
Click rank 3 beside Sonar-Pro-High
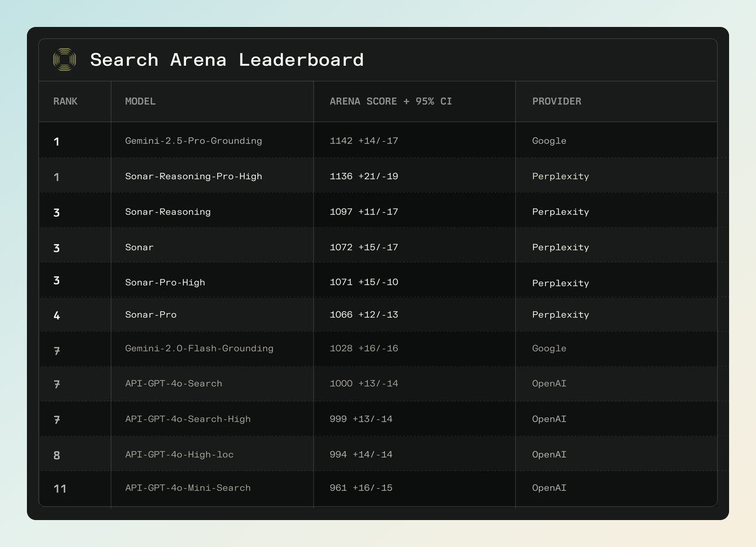coord(56,281)
